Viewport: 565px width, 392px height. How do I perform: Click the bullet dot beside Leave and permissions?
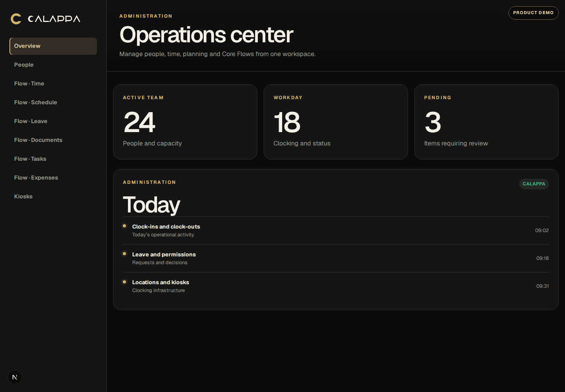coord(124,254)
